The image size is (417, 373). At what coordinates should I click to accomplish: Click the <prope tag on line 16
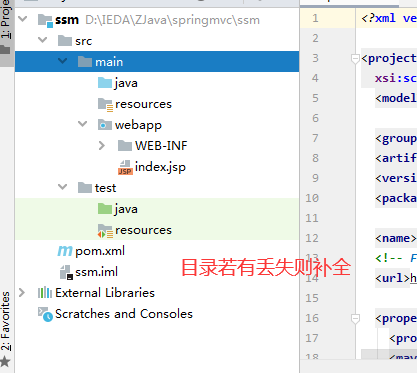(x=396, y=319)
